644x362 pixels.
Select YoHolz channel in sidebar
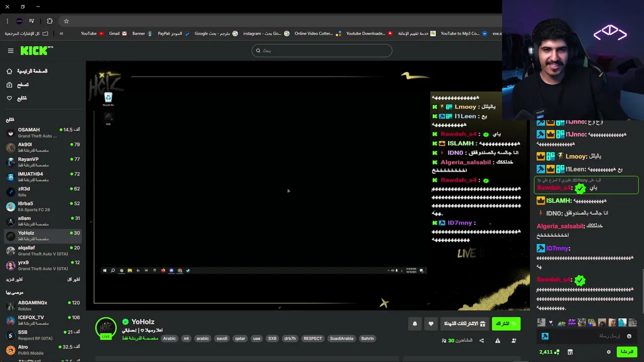(x=43, y=236)
